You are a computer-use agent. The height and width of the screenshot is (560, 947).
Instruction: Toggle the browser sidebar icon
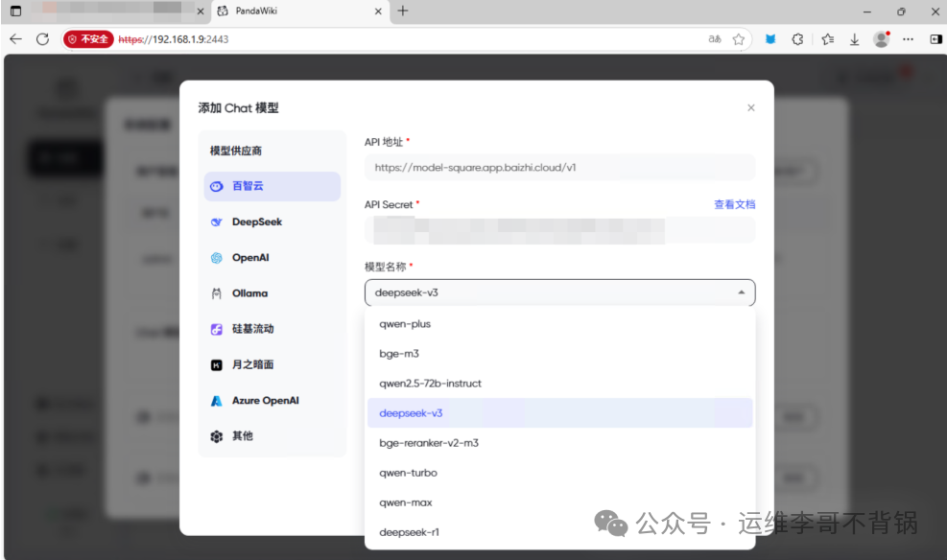(935, 39)
